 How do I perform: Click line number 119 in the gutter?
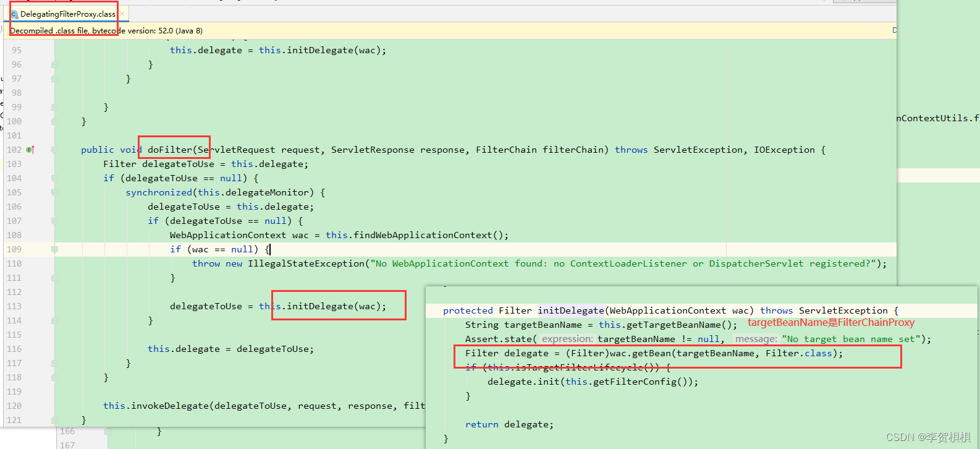(14, 391)
